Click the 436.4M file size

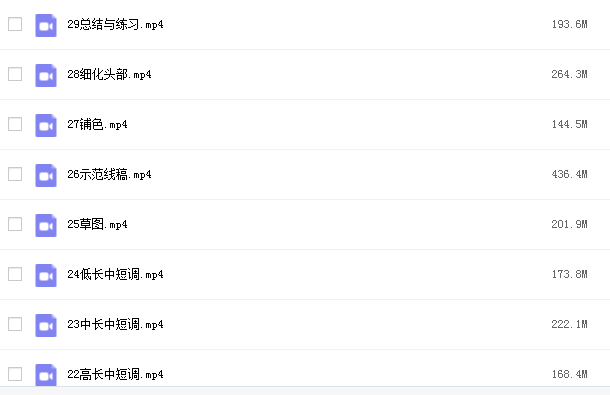[x=570, y=174]
